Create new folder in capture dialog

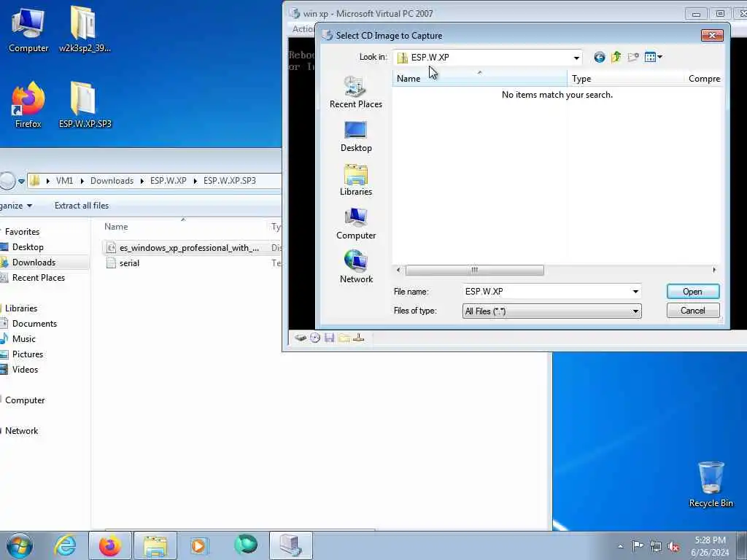click(x=632, y=58)
